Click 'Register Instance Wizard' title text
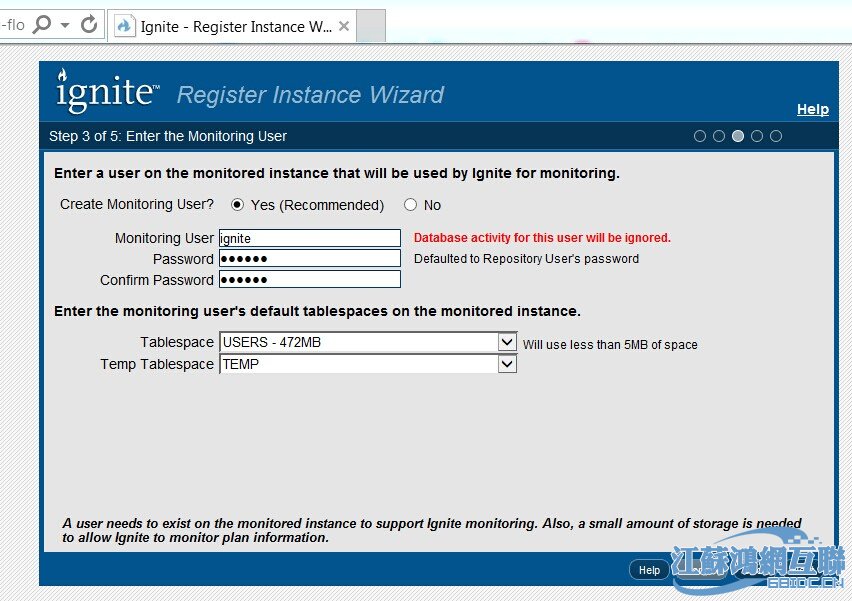852x601 pixels. 310,95
